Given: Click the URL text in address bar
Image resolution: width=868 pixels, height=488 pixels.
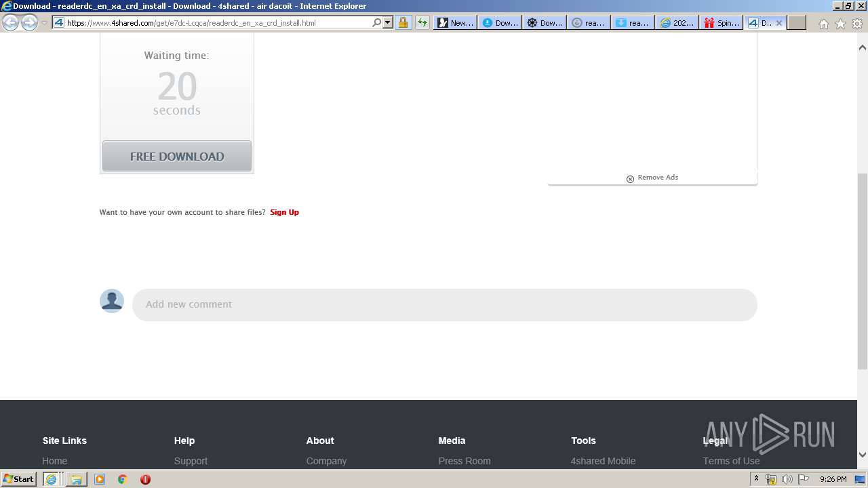Looking at the screenshot, I should (x=191, y=23).
